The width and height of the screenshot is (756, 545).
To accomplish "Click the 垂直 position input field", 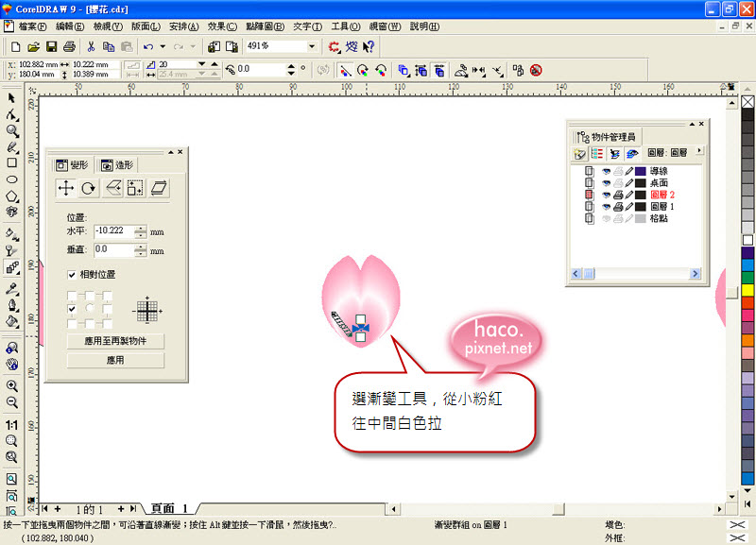I will (113, 250).
